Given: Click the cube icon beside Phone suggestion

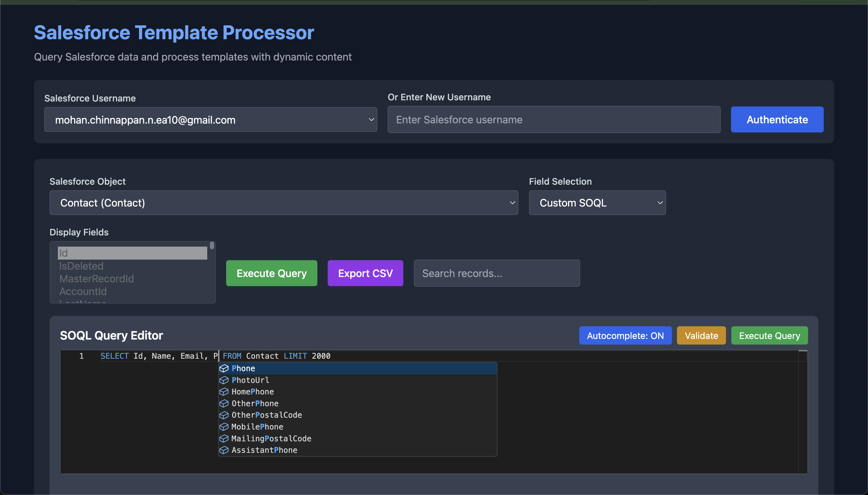Looking at the screenshot, I should [x=224, y=368].
